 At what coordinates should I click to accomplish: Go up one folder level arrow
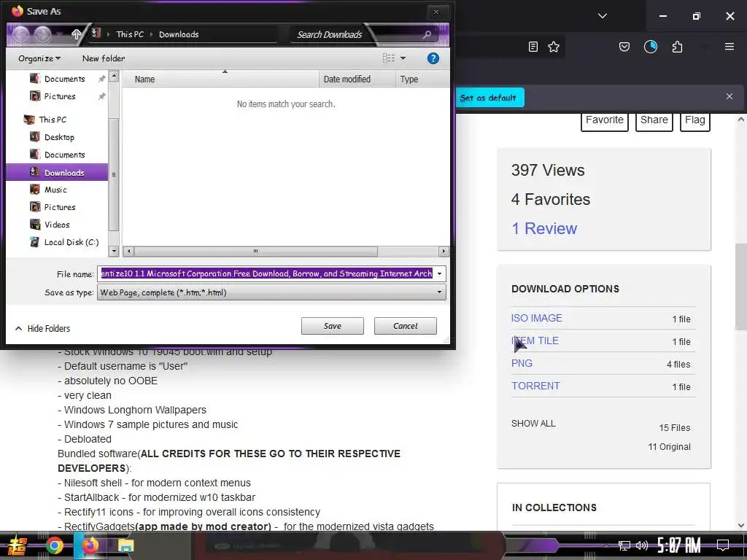[76, 34]
